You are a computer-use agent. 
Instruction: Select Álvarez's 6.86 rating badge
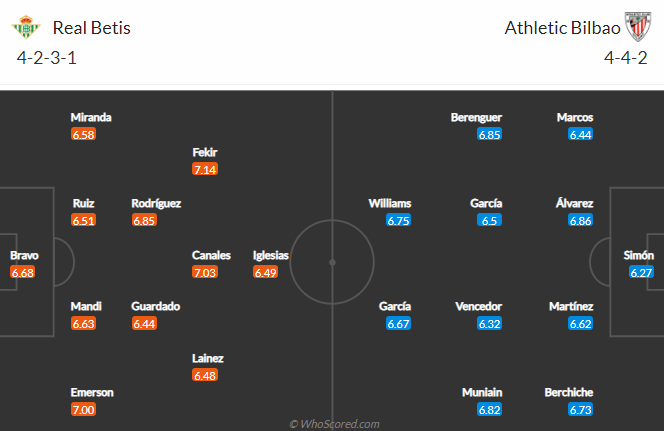581,221
